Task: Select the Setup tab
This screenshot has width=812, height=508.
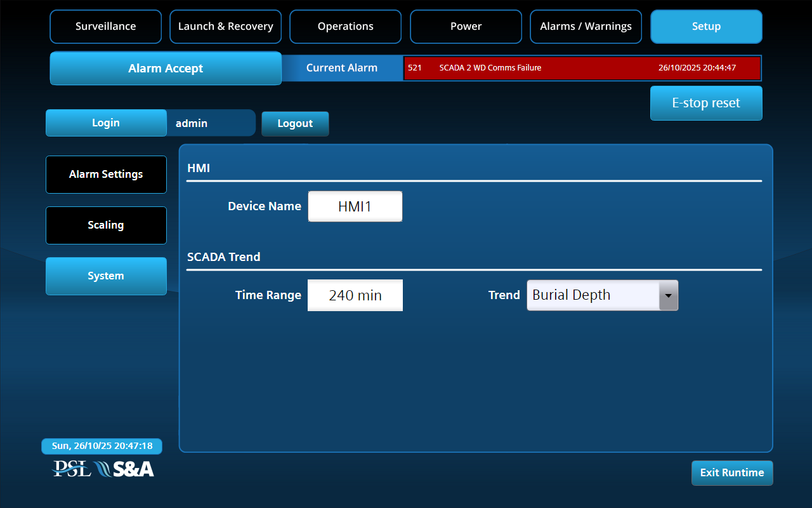Action: point(706,27)
